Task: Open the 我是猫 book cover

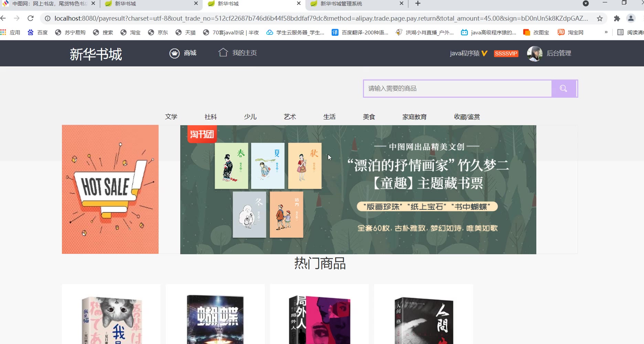Action: pyautogui.click(x=111, y=320)
